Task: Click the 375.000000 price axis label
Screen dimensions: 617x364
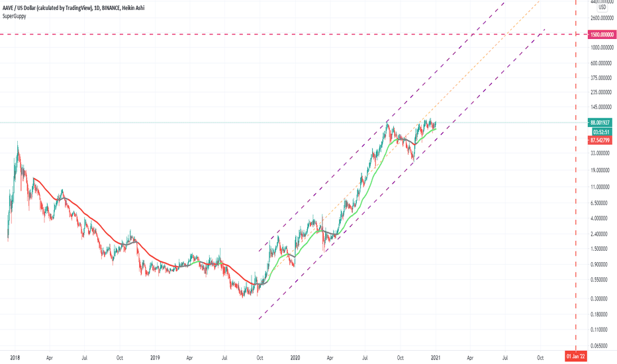Action: [x=602, y=78]
